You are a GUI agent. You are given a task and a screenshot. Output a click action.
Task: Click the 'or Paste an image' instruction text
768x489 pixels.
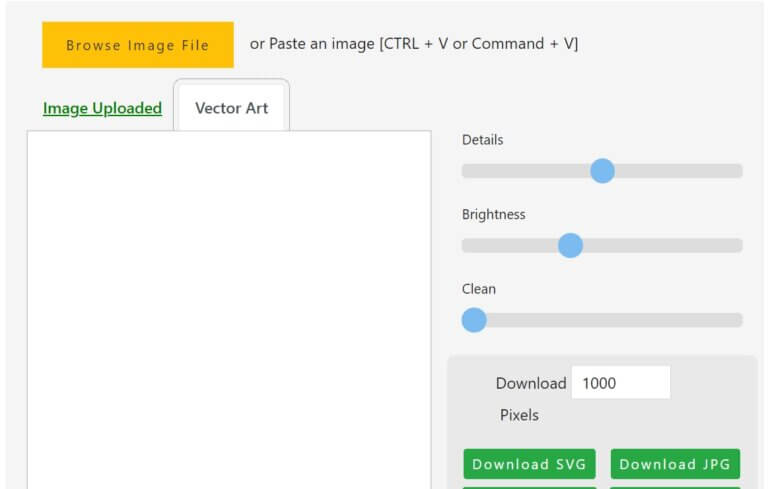(413, 44)
